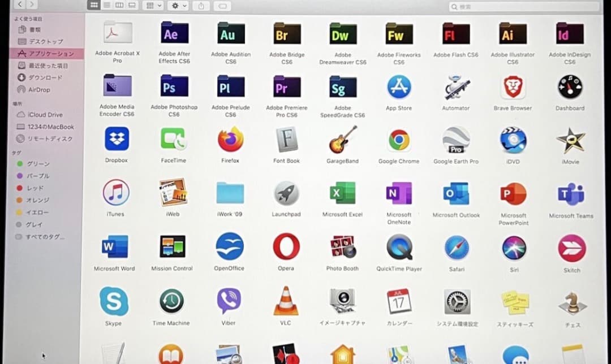
Task: Switch to icon view mode
Action: [93, 5]
